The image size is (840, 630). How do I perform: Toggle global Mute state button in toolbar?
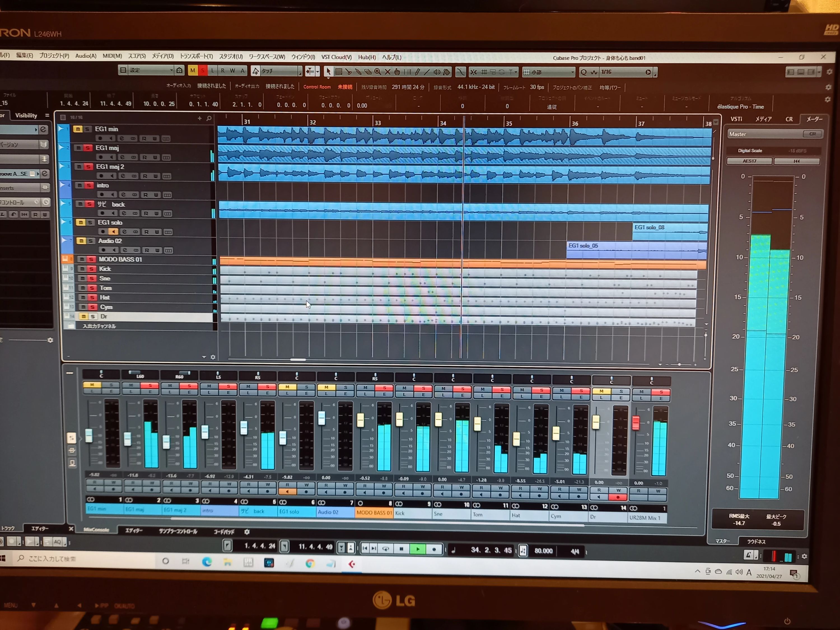(193, 70)
